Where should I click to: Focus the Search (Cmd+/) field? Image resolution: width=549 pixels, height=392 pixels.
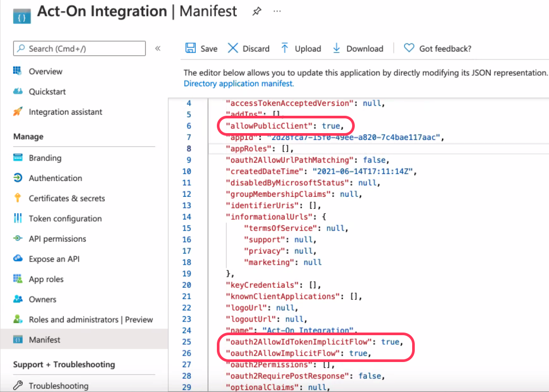pos(79,48)
